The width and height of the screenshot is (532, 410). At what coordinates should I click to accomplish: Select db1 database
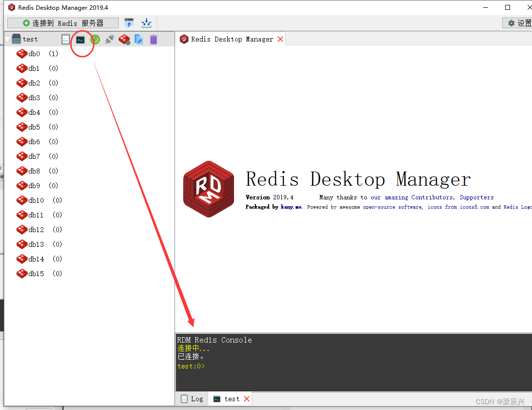tap(37, 68)
